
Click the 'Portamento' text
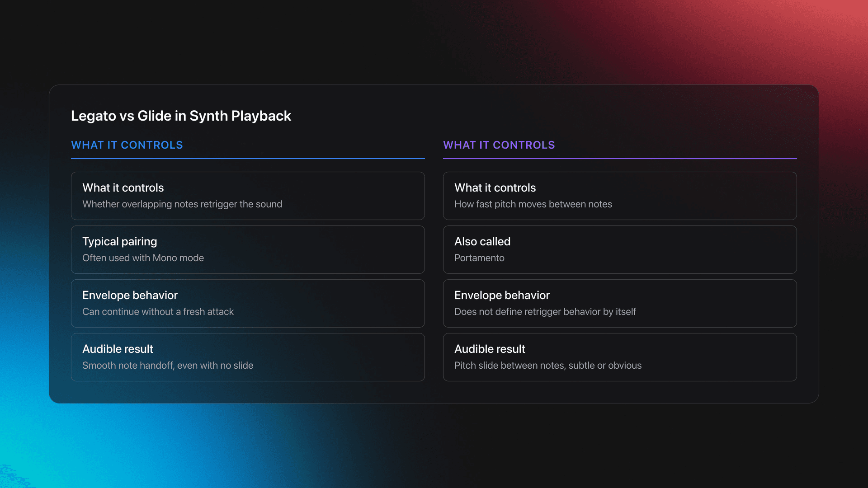pos(479,258)
